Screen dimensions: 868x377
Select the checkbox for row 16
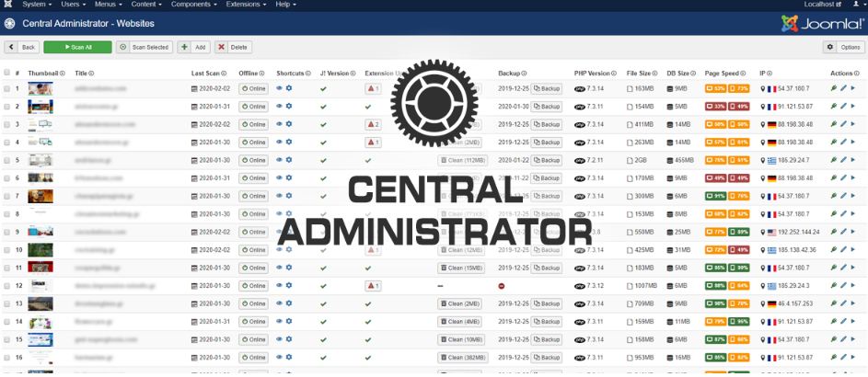coord(7,358)
